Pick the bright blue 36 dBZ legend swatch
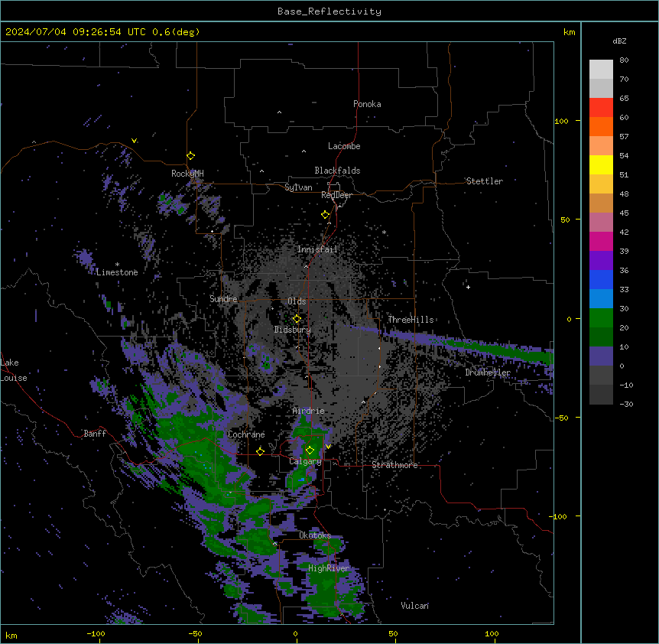659x644 pixels. coord(601,279)
